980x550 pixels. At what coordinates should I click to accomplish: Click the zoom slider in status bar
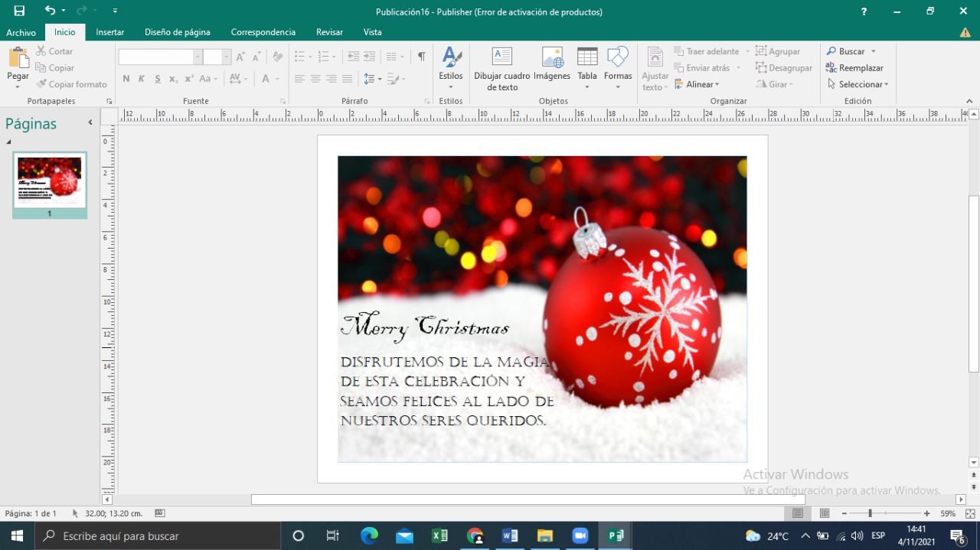point(870,513)
